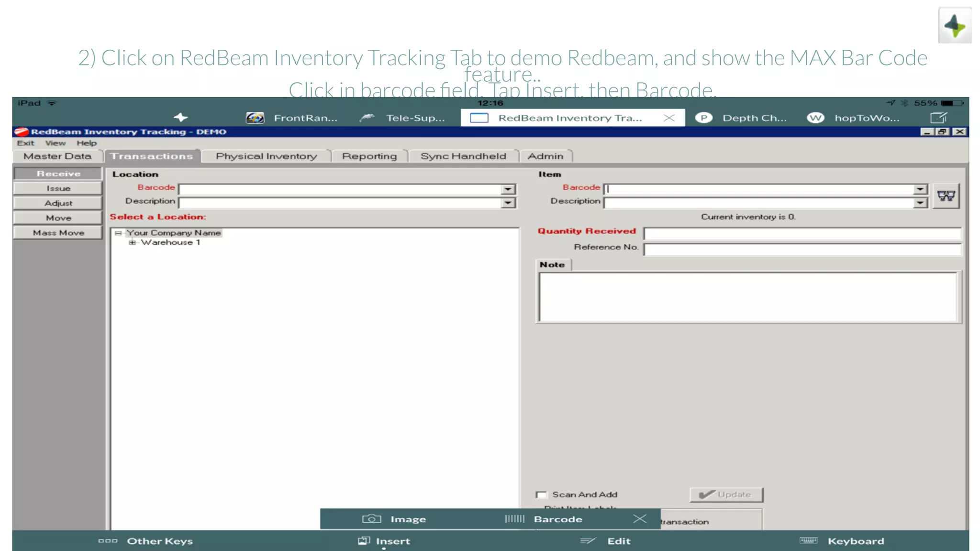Viewport: 980px width, 551px height.
Task: Open the Depth Ch... tab
Action: [741, 118]
